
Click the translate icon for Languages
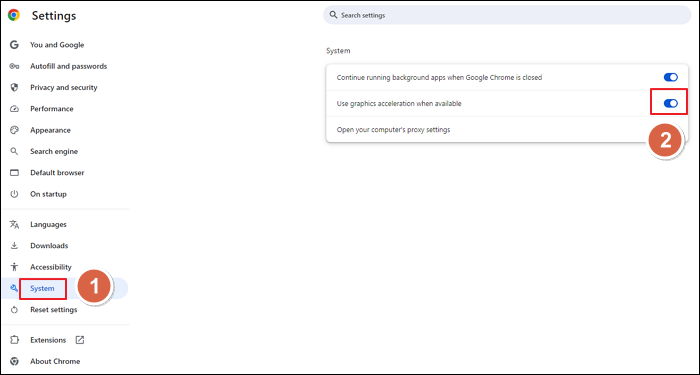tap(14, 225)
